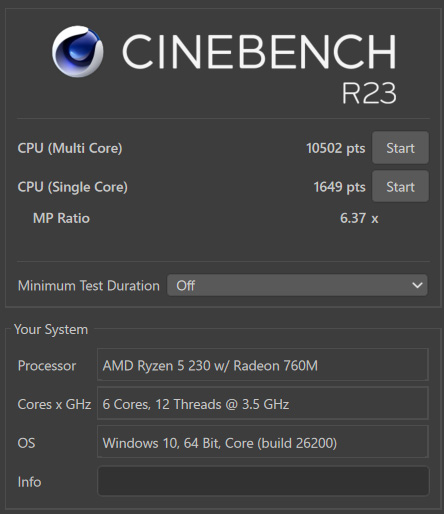
Task: Click the Minimum Test Duration label
Action: point(89,286)
